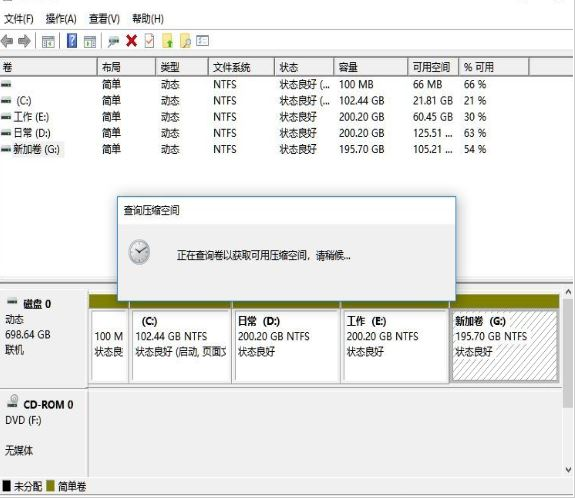The width and height of the screenshot is (579, 500).
Task: Select the 工作 (E:) volume row label
Action: tap(31, 117)
